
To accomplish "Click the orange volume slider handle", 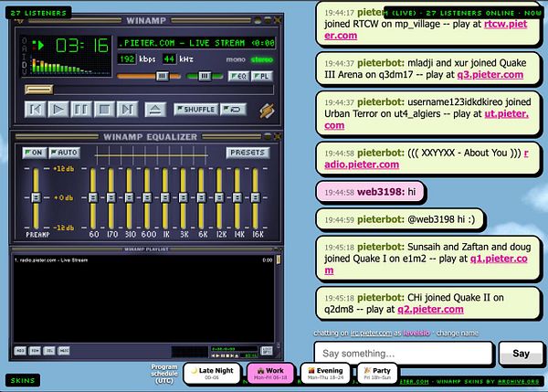I will [162, 76].
